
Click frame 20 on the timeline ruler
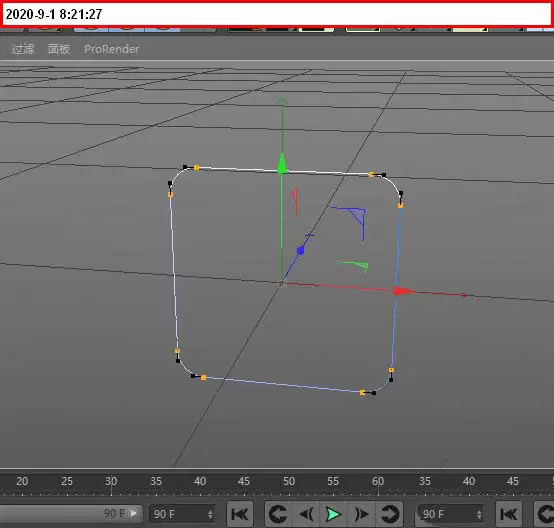22,481
